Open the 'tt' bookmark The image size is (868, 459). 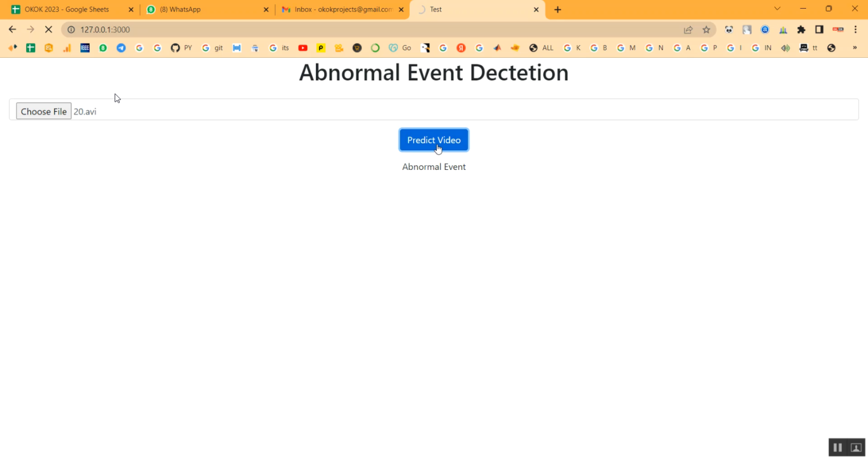808,48
